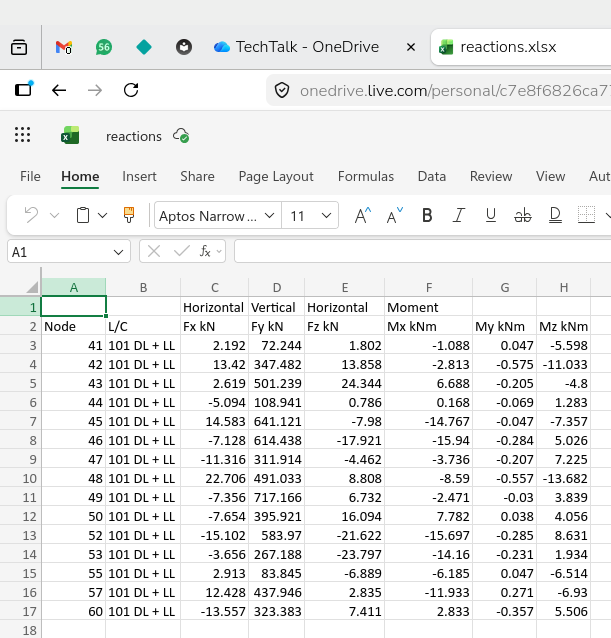This screenshot has width=611, height=638.
Task: Toggle strikethrough formatting
Action: 523,215
